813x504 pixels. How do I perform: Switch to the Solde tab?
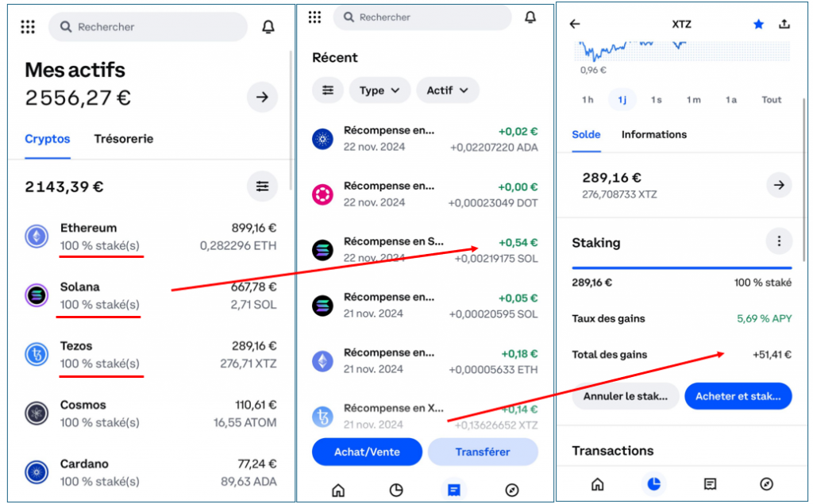[x=586, y=135]
